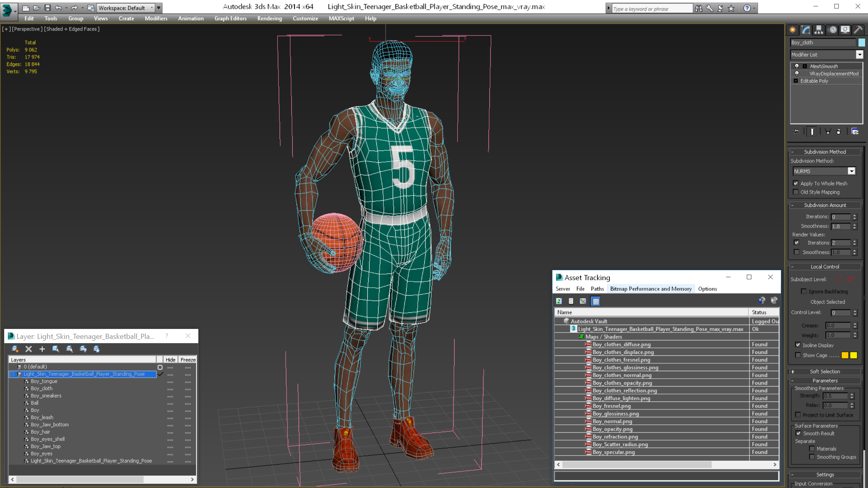This screenshot has height=488, width=868.
Task: Click the Help question icon in title bar
Action: (747, 8)
